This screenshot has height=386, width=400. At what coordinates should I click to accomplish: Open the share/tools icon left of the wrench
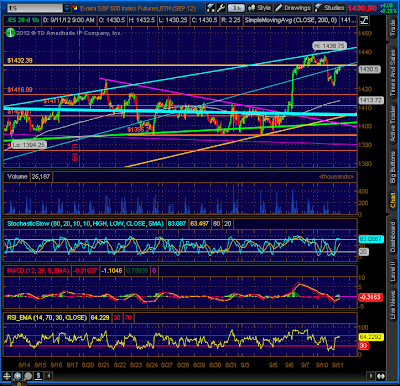pyautogui.click(x=210, y=8)
